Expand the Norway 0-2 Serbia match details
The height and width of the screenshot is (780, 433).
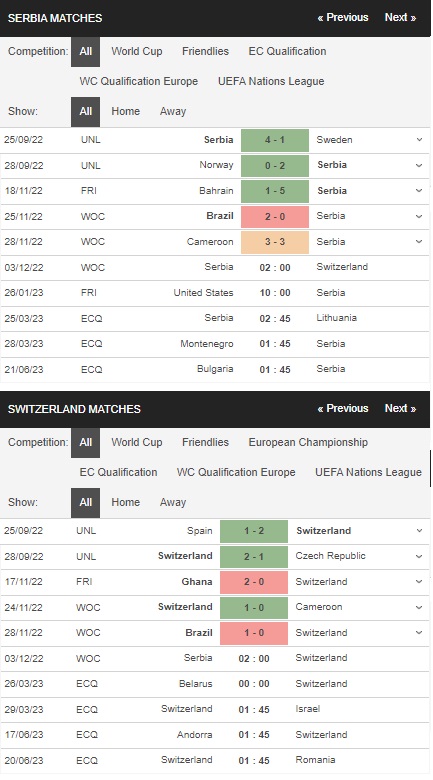419,165
